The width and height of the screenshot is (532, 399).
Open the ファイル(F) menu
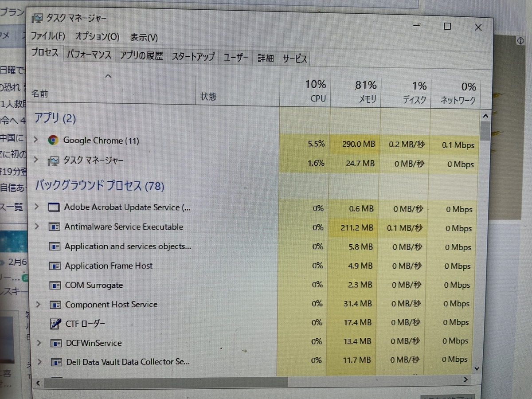48,36
